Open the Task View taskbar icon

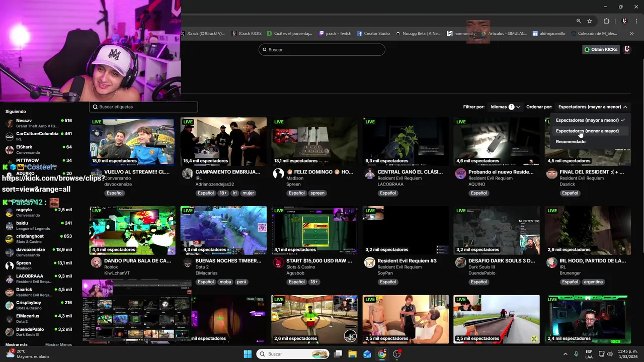(338, 354)
